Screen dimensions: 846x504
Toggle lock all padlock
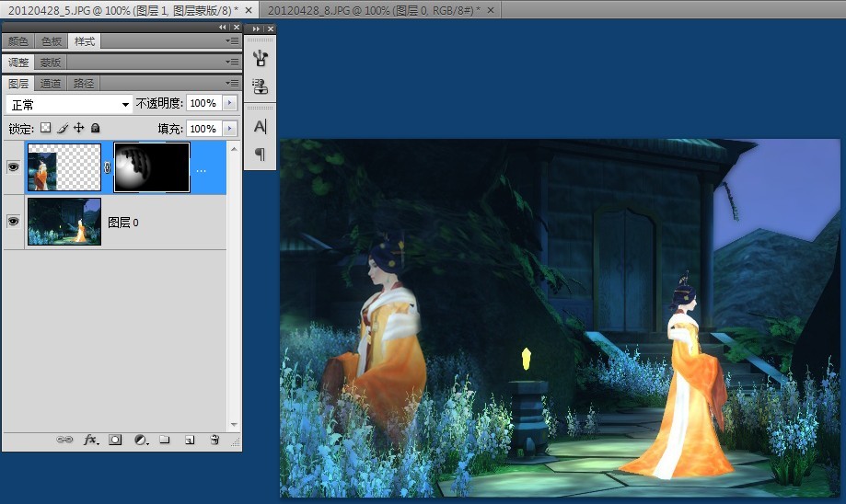[96, 128]
